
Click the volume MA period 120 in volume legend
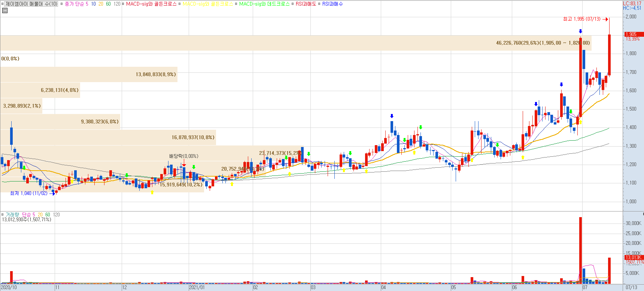click(x=57, y=214)
